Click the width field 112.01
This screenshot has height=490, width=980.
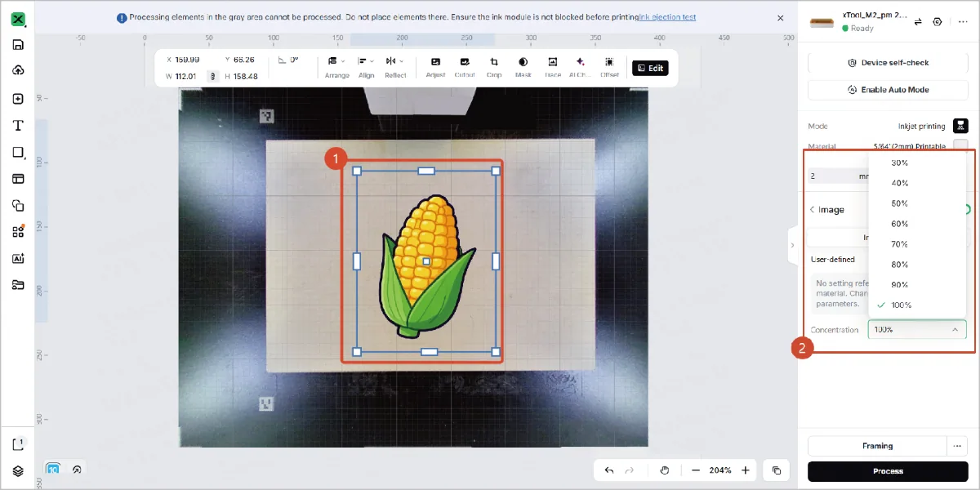pyautogui.click(x=186, y=76)
